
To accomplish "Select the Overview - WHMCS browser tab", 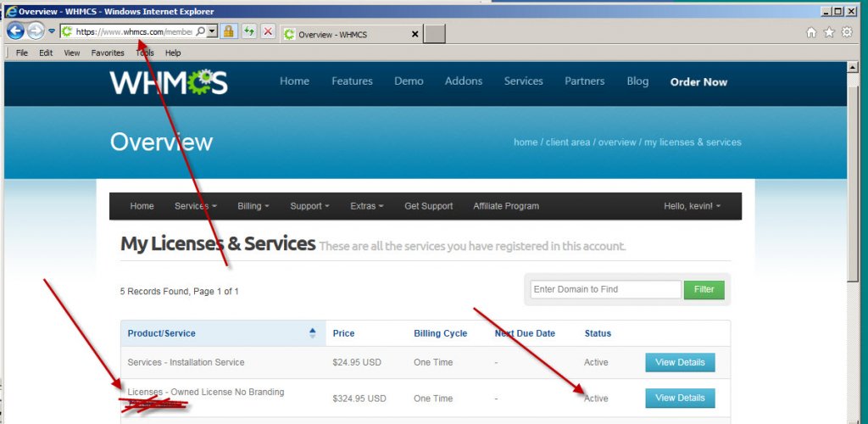I will click(x=351, y=34).
